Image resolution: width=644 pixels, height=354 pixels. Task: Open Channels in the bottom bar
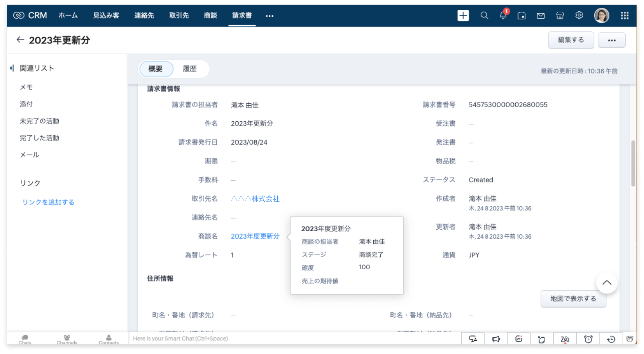click(x=67, y=340)
